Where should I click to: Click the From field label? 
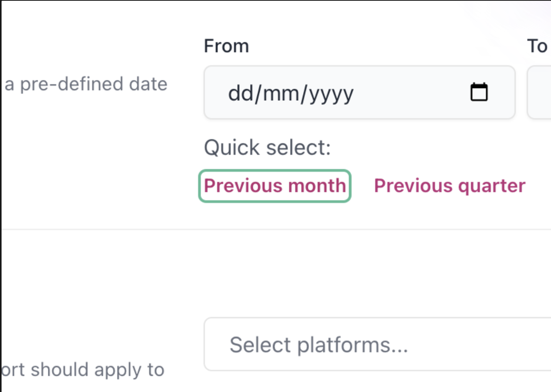(x=226, y=46)
